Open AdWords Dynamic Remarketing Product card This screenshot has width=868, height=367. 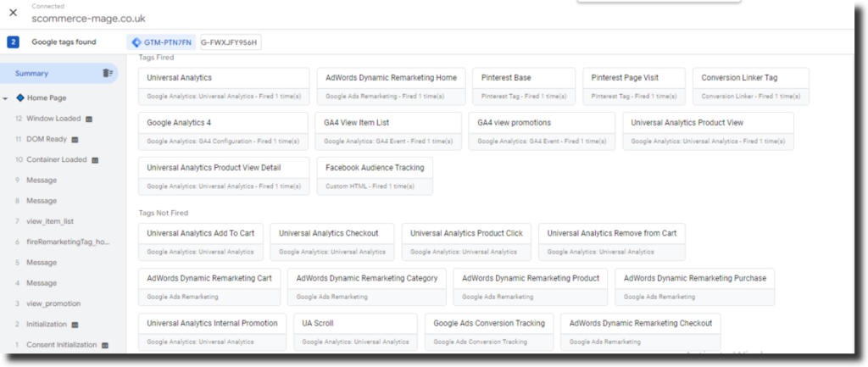(x=531, y=286)
